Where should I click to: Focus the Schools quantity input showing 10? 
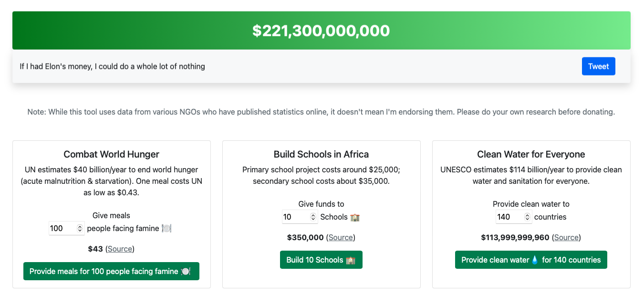(x=300, y=217)
